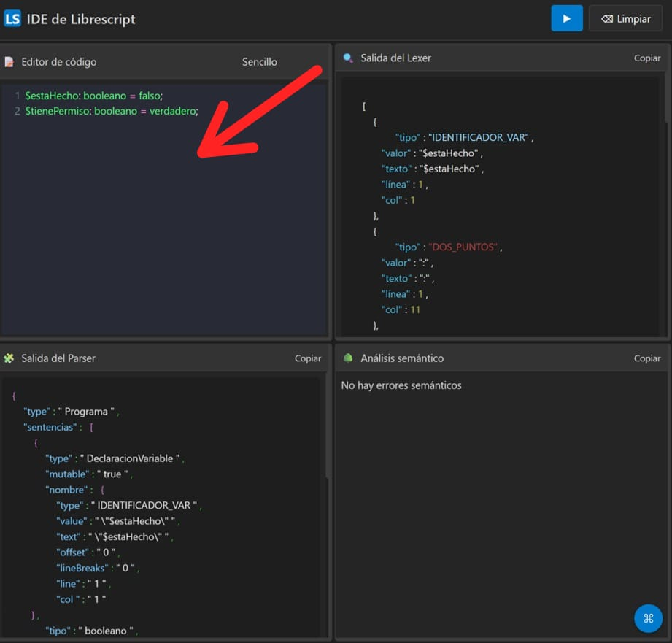Click the Lexer output panel scrollbar
The height and width of the screenshot is (643, 672).
[668, 99]
